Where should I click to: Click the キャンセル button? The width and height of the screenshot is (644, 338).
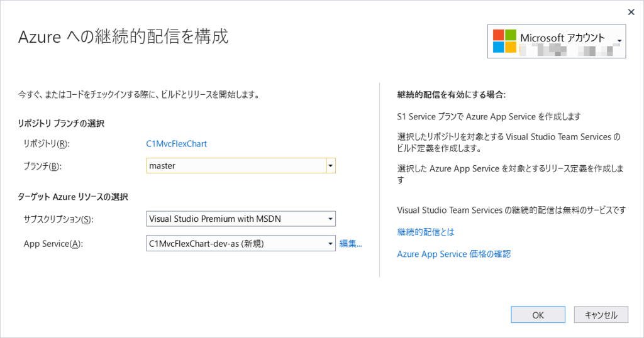pos(601,315)
